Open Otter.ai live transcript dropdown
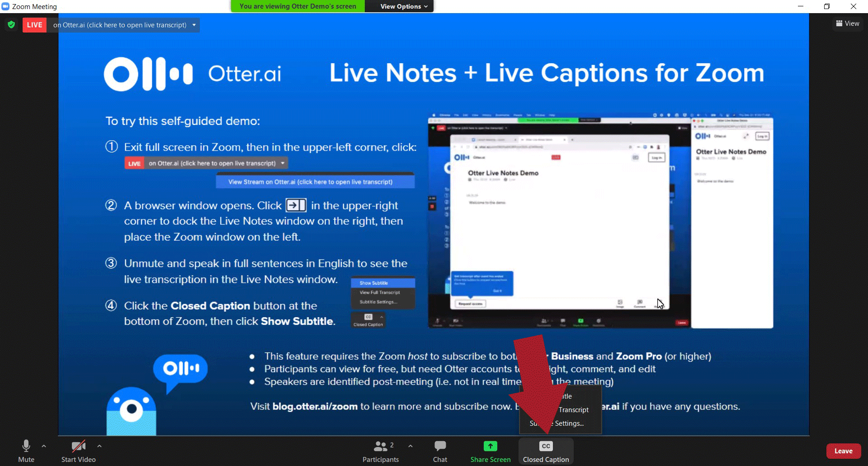The image size is (868, 466). click(194, 25)
